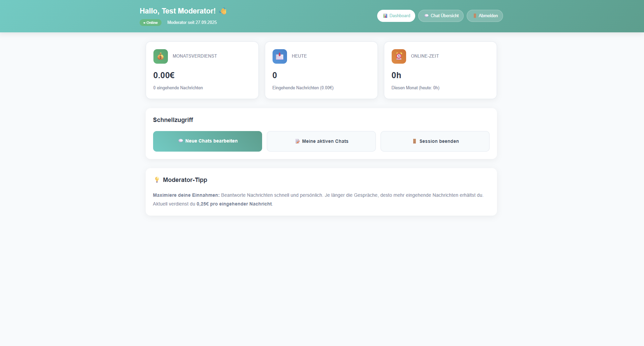Click the door icon in Abmelden button
This screenshot has height=346, width=644.
pos(475,16)
